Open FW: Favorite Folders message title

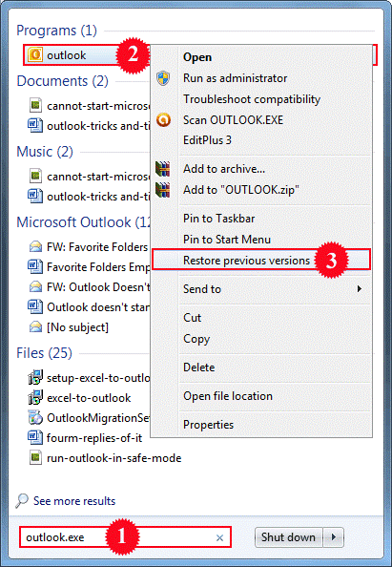click(x=97, y=247)
